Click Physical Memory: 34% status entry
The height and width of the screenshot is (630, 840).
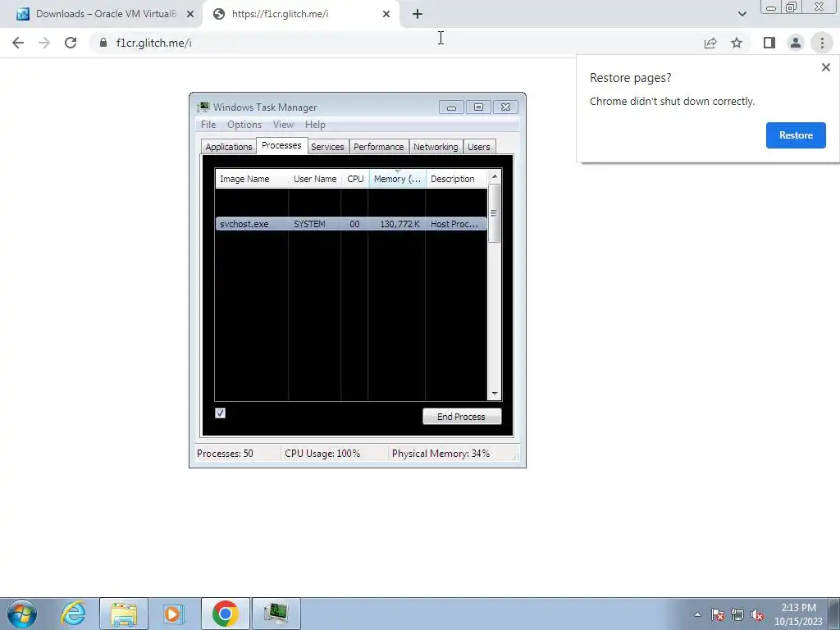coord(441,454)
